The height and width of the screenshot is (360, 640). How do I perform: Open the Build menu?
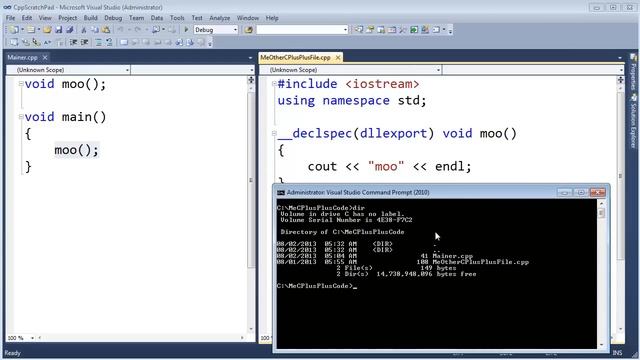pos(91,18)
